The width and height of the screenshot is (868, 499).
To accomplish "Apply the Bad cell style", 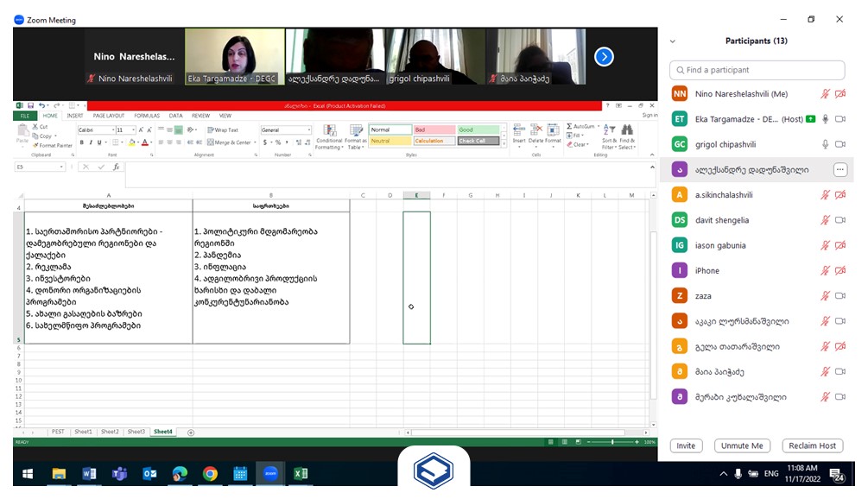I will pos(434,130).
